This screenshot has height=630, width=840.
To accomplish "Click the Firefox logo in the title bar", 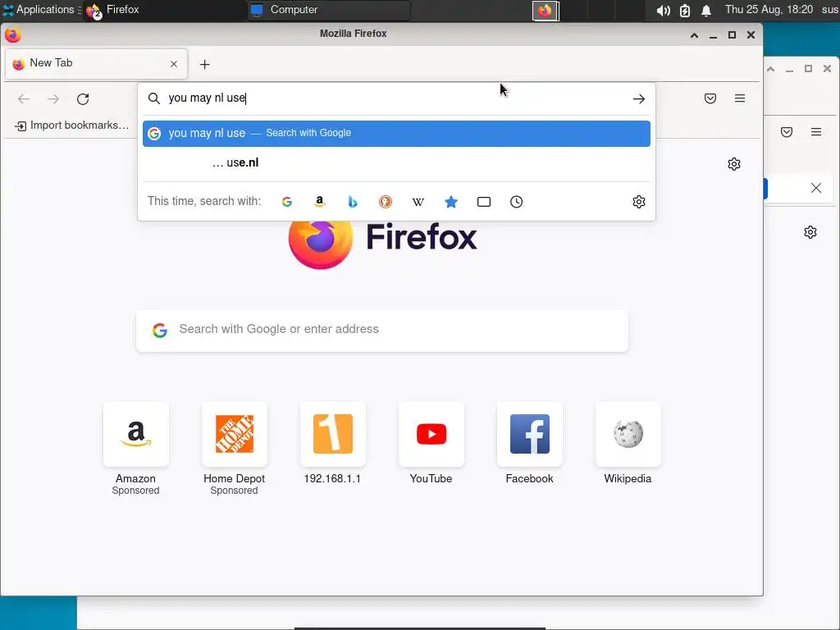I will [13, 34].
